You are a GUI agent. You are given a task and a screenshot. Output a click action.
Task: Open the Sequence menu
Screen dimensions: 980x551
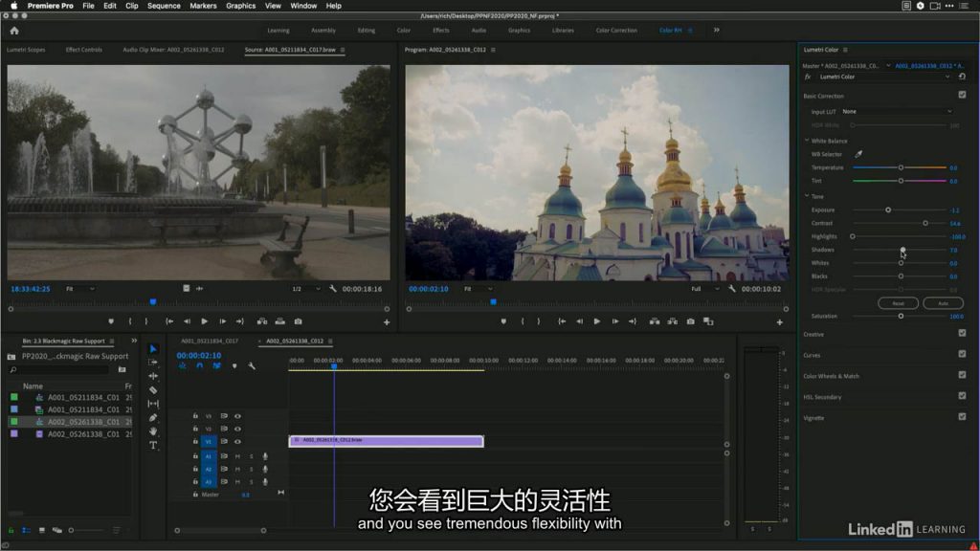pyautogui.click(x=164, y=6)
